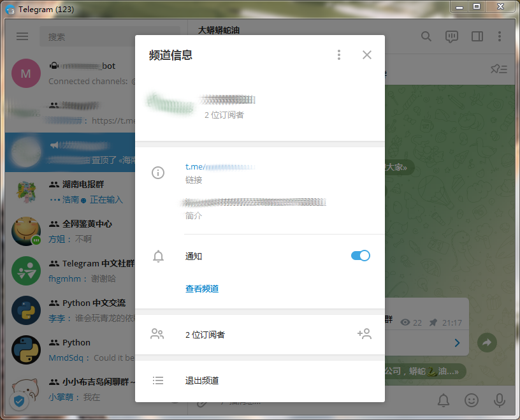This screenshot has height=420, width=520.
Task: Open the 2 位订阅者 subscribers row
Action: [259, 335]
